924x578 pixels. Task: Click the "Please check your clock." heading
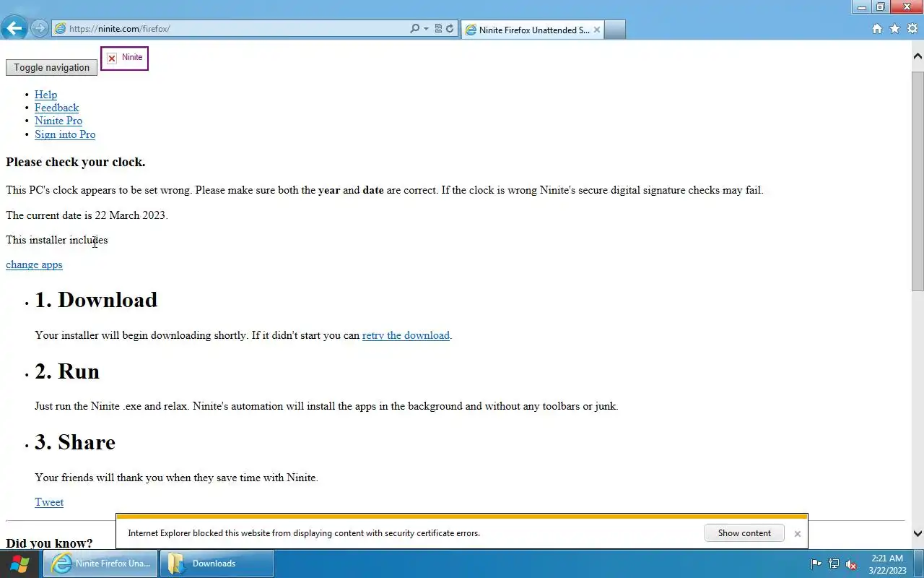76,162
